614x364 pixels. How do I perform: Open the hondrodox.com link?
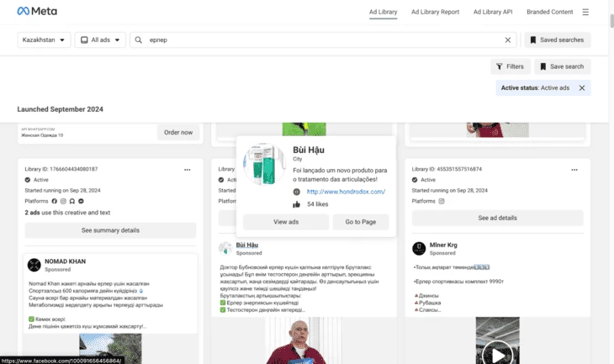[x=346, y=192]
